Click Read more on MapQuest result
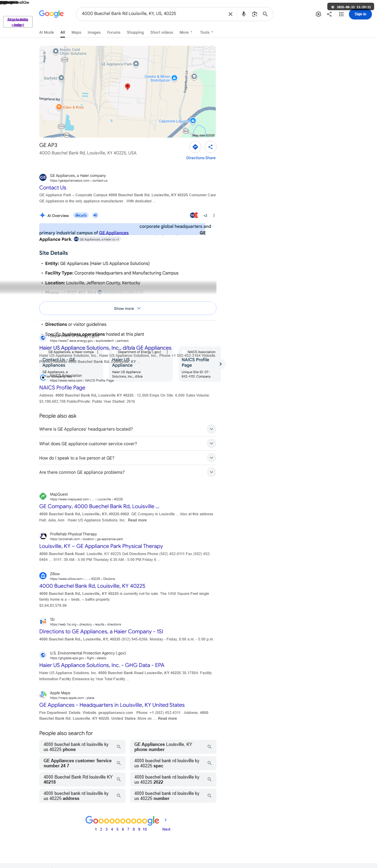Viewport: 382px width, 868px height. click(137, 520)
